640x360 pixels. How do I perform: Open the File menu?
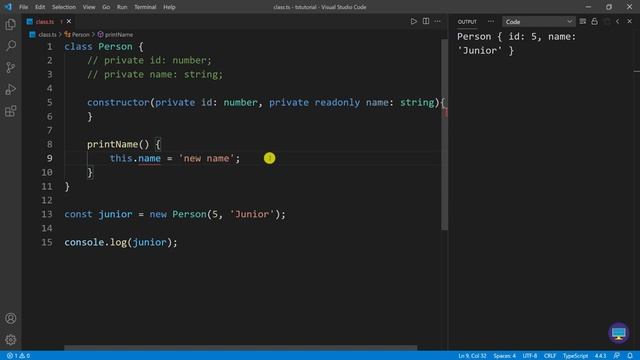[x=24, y=7]
